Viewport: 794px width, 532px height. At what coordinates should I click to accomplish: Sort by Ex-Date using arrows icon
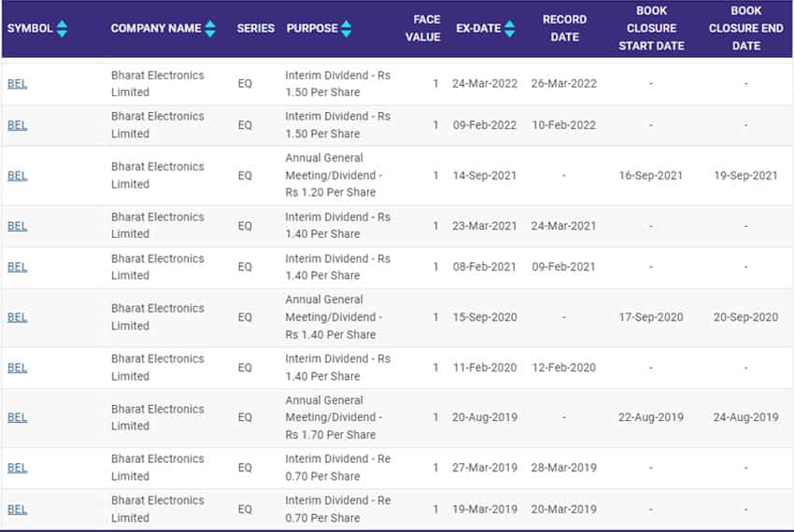click(x=509, y=28)
